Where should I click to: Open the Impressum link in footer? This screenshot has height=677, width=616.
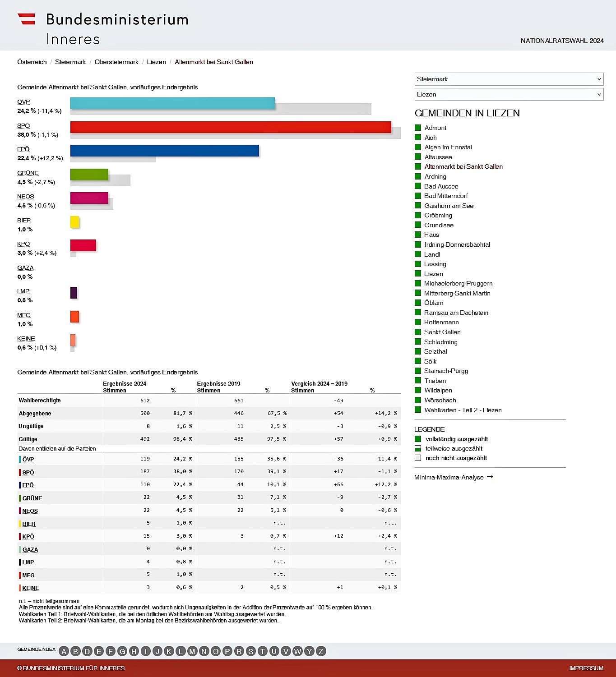[x=586, y=668]
